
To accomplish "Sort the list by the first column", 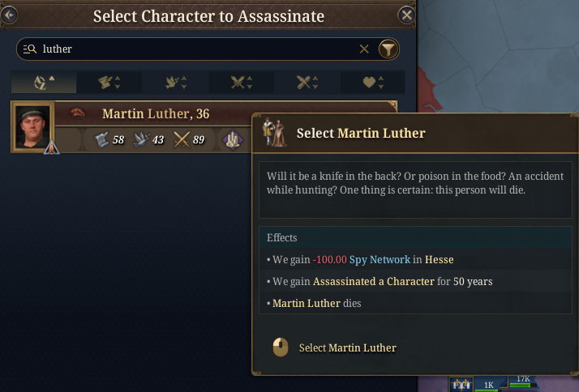I will [43, 82].
